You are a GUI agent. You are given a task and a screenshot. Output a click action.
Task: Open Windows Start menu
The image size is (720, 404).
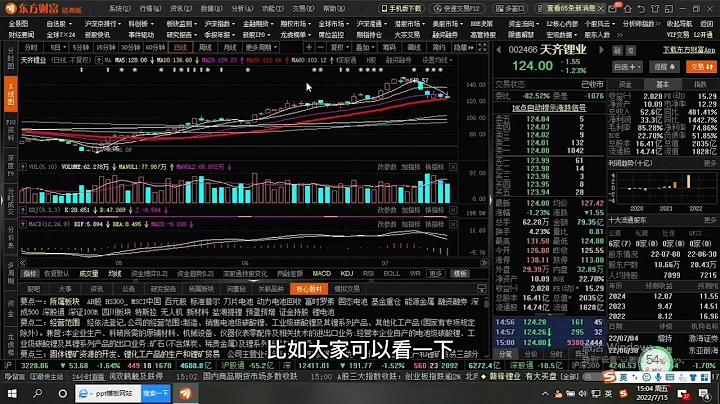(12, 393)
